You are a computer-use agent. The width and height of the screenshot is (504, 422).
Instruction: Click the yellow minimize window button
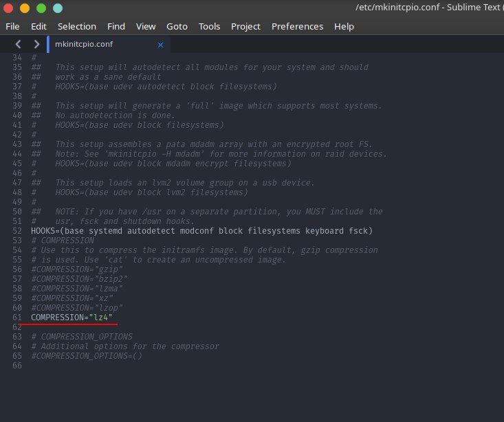coord(25,8)
